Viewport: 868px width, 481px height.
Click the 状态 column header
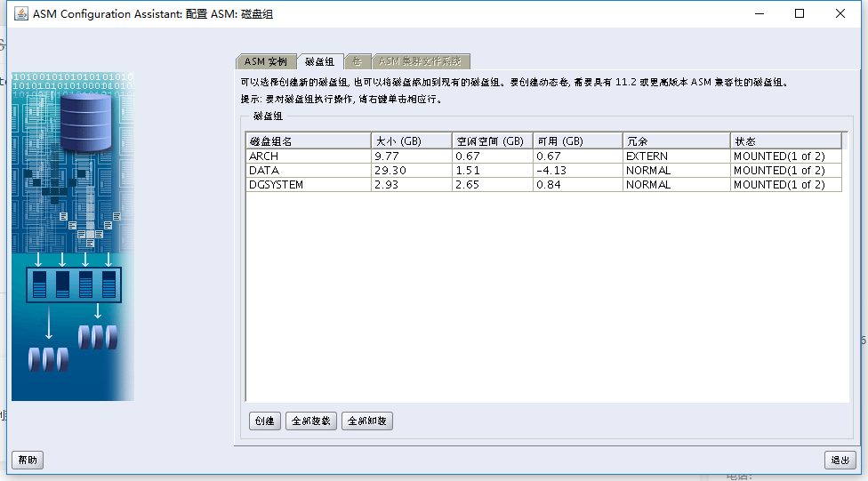pyautogui.click(x=786, y=141)
